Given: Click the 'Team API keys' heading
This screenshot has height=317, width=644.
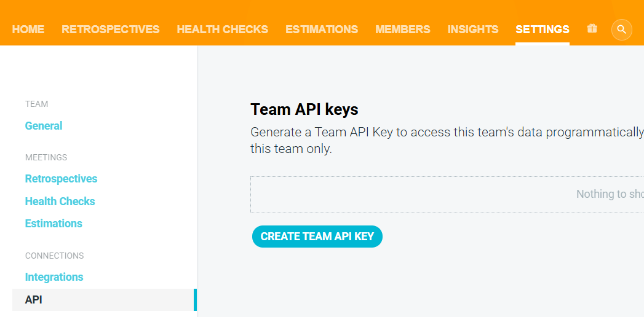Looking at the screenshot, I should (x=304, y=109).
